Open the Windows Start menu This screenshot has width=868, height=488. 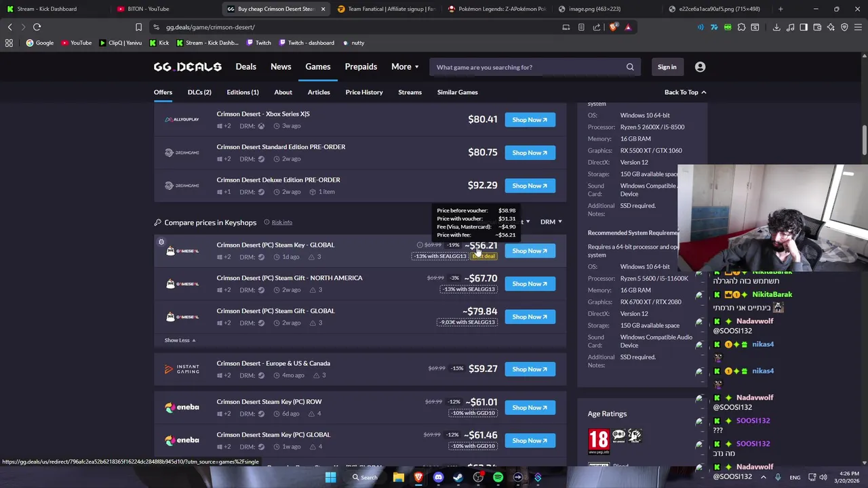(330, 477)
